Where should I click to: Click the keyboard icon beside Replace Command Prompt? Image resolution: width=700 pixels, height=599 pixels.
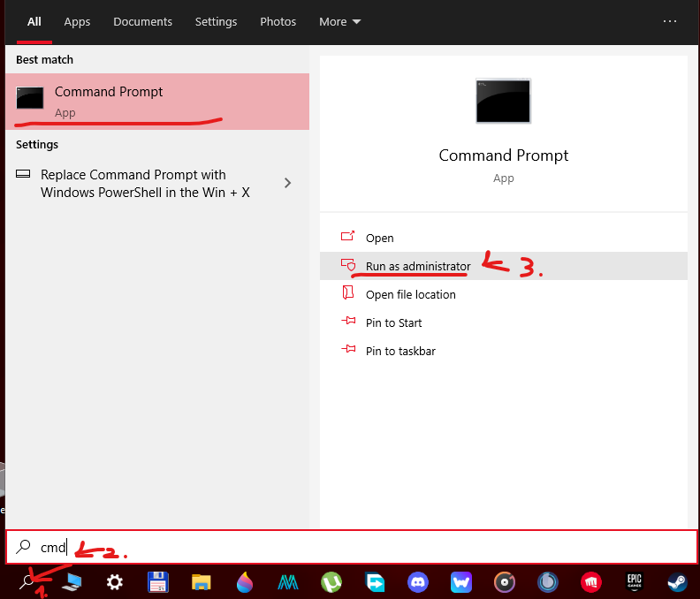point(23,174)
